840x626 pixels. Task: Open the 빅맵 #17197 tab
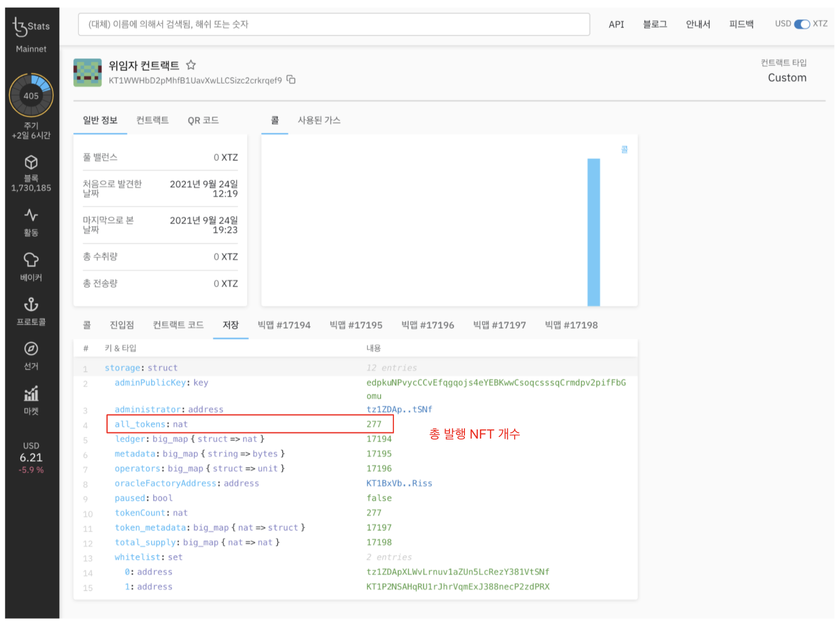(x=500, y=325)
